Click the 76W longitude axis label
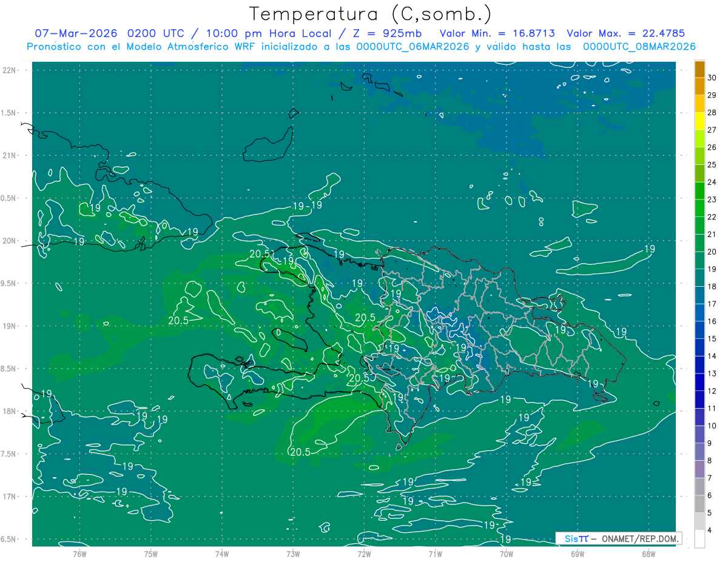 pyautogui.click(x=79, y=554)
